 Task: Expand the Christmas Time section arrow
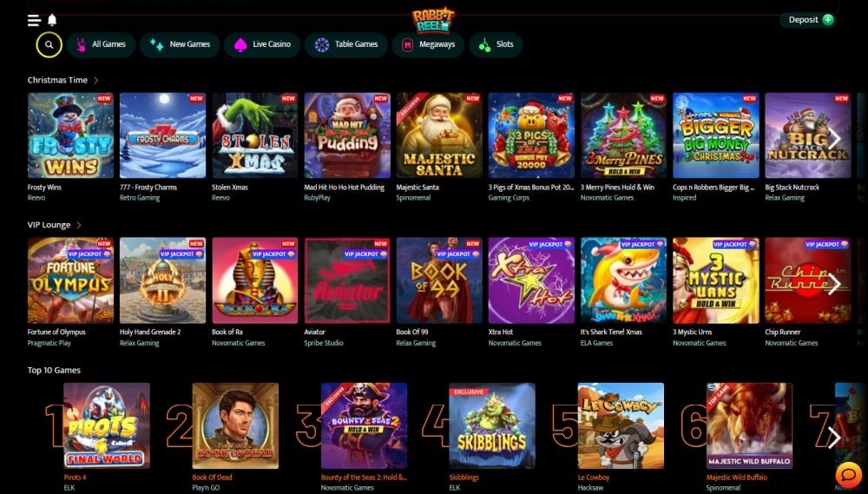tap(95, 80)
